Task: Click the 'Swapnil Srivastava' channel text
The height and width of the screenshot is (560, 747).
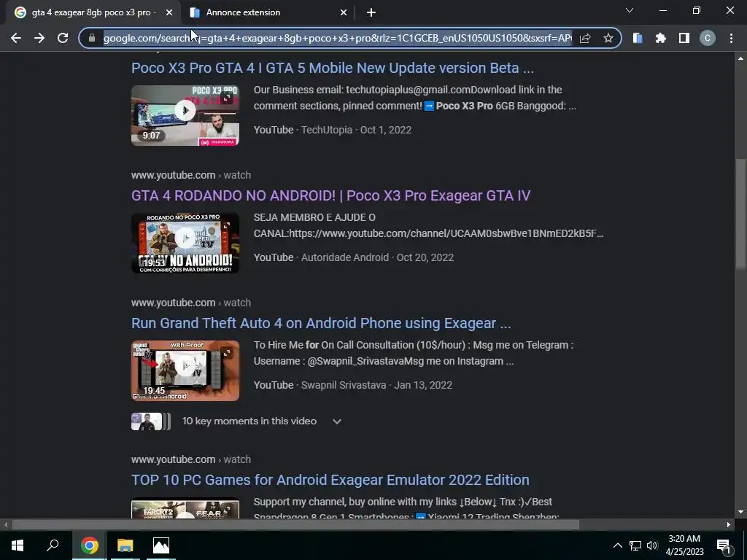Action: 344,385
